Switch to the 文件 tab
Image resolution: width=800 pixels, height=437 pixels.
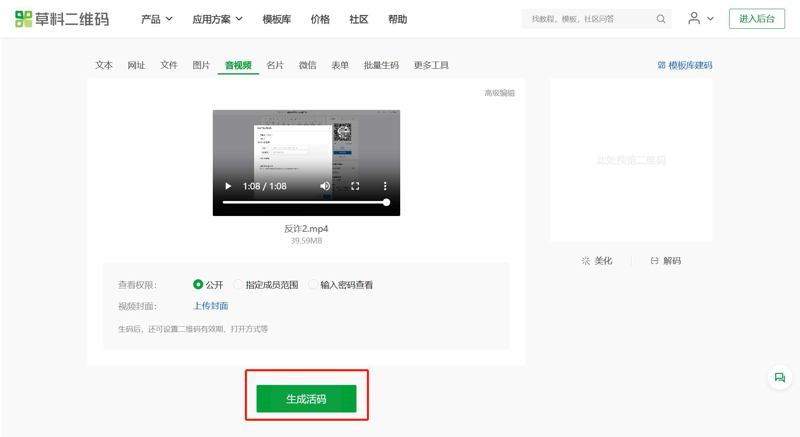[169, 65]
